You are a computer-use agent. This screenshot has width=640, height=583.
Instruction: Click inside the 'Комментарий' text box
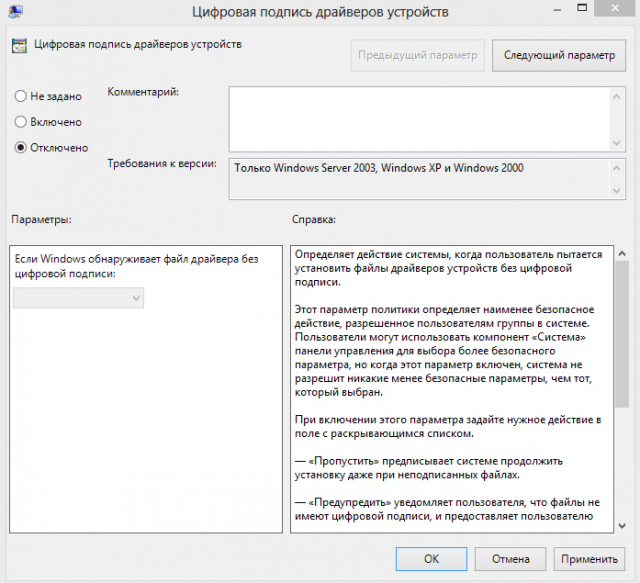(420, 119)
